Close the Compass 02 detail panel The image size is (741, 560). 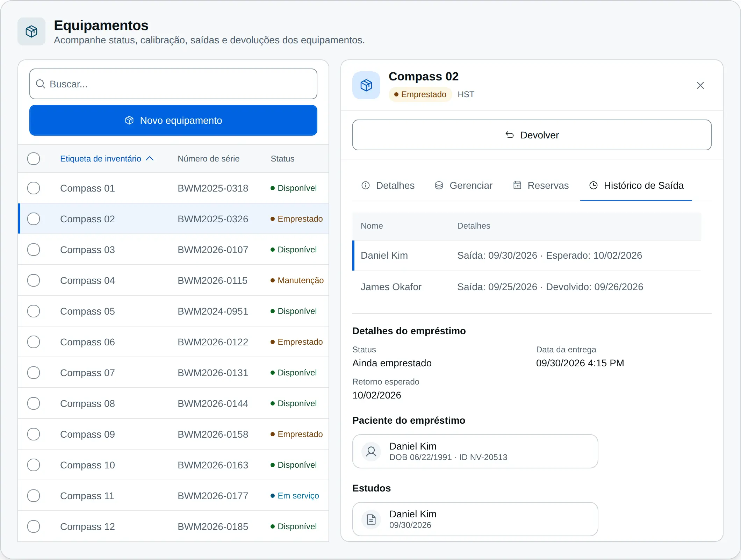(x=700, y=85)
